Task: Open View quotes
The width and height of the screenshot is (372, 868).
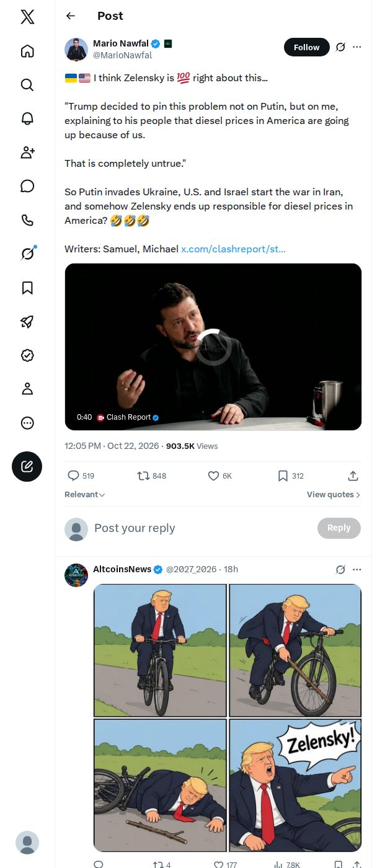Action: click(334, 494)
